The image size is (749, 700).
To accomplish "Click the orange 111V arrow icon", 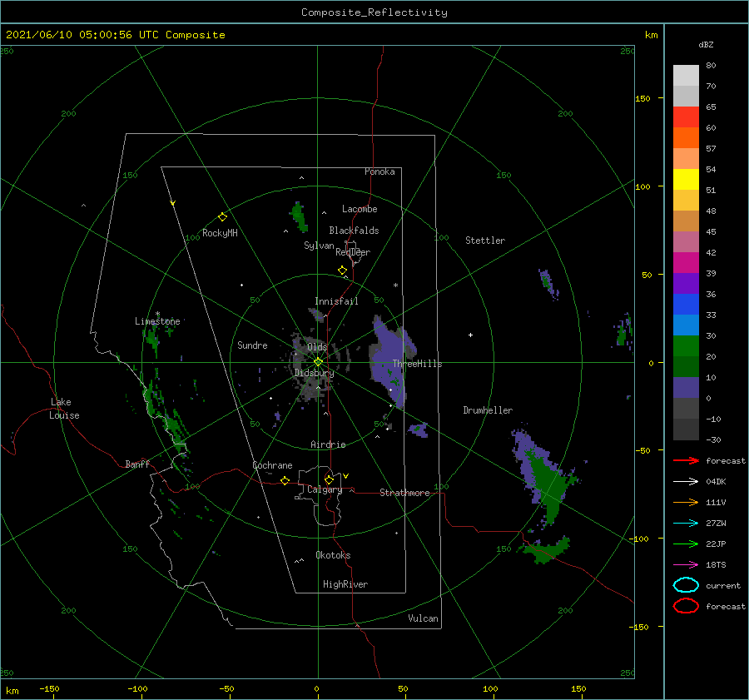I will click(686, 502).
